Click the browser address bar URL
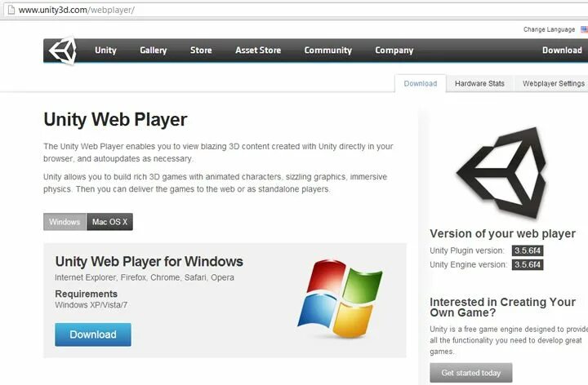This screenshot has height=385, width=588. [77, 10]
